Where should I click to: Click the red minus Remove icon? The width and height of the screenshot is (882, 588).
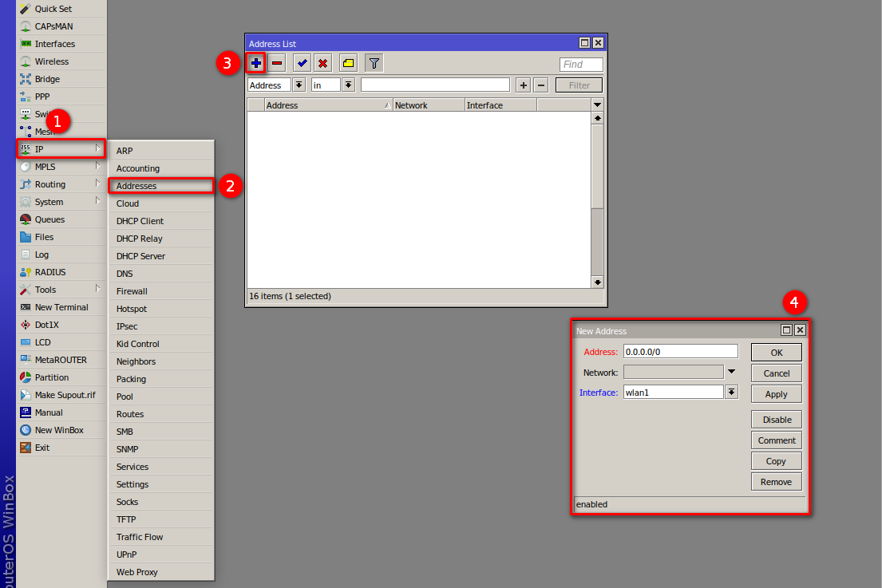point(277,63)
